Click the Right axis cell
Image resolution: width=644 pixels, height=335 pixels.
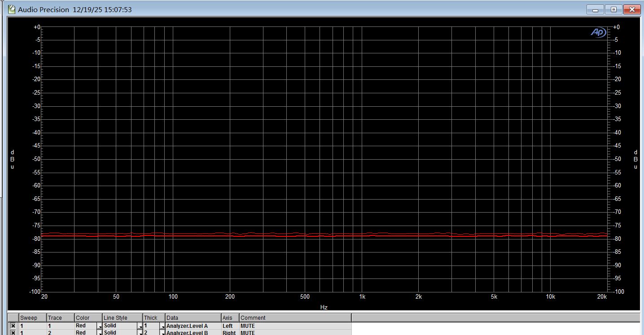point(230,333)
